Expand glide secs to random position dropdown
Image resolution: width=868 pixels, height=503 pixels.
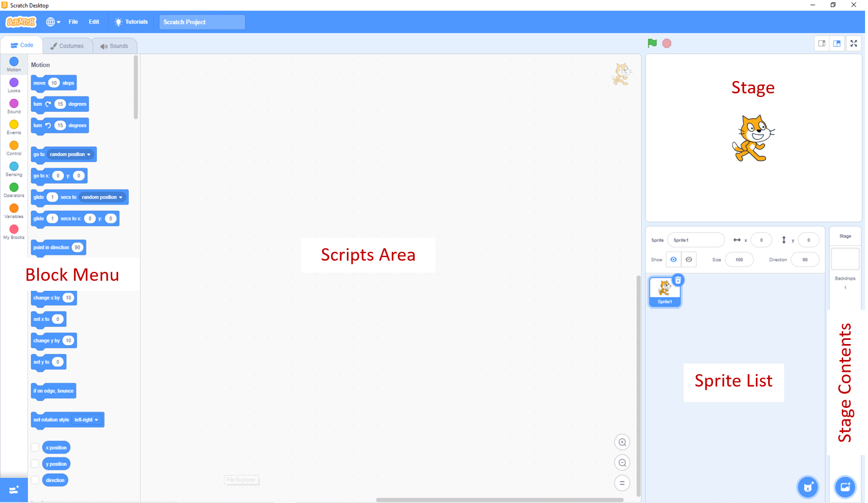[102, 197]
